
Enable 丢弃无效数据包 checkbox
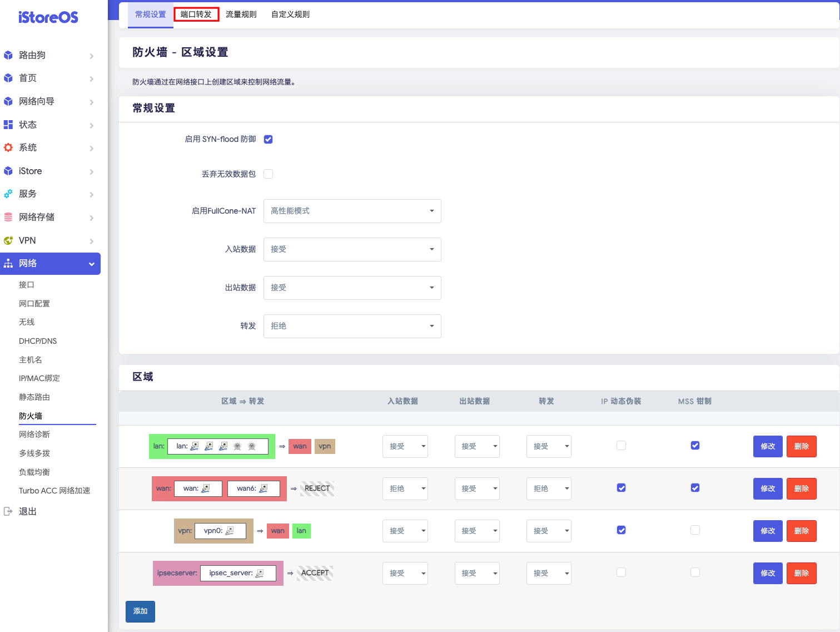point(269,174)
